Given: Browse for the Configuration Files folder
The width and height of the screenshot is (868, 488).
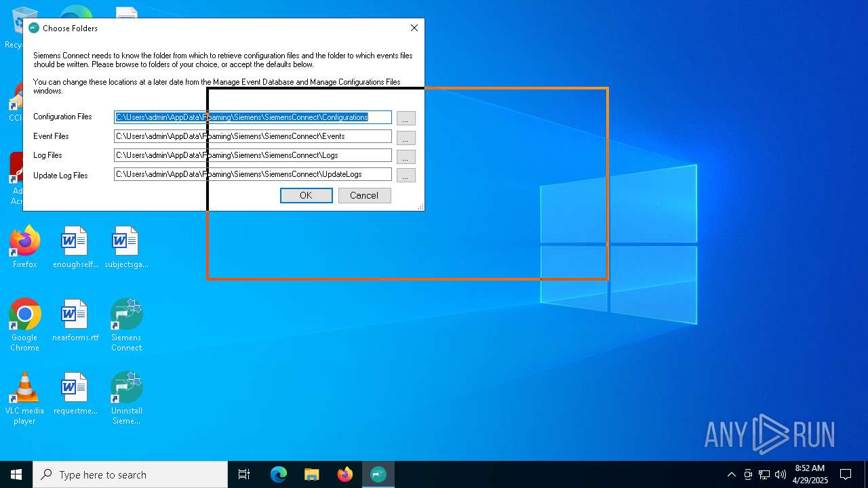Looking at the screenshot, I should tap(406, 118).
